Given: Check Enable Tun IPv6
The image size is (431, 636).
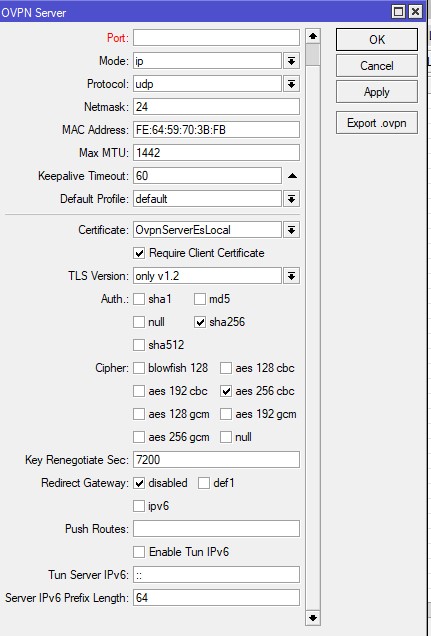Looking at the screenshot, I should click(139, 552).
